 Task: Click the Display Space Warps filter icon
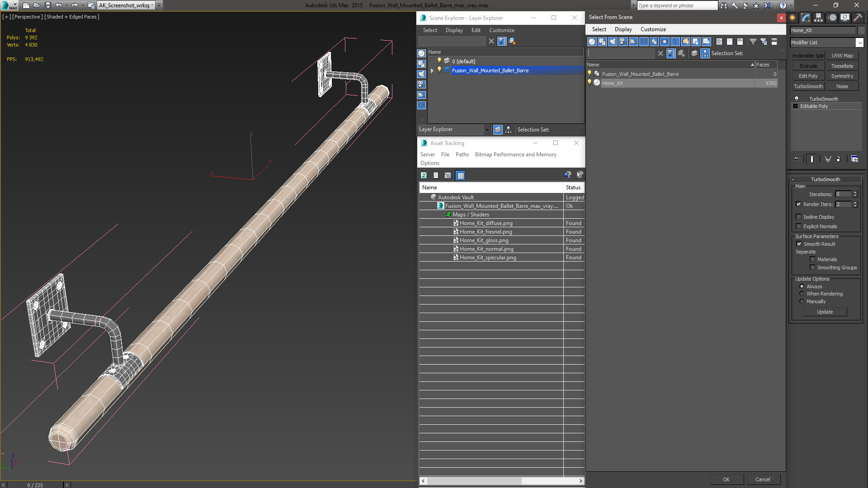point(644,42)
